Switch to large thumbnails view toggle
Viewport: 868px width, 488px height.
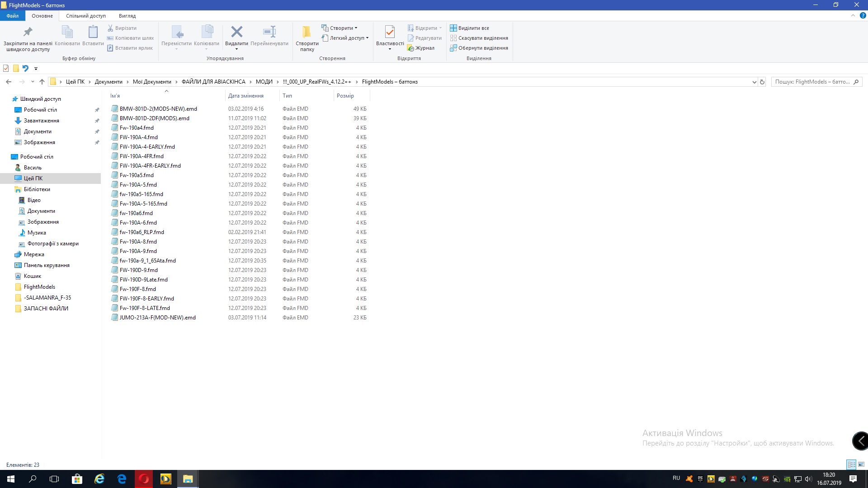click(861, 465)
